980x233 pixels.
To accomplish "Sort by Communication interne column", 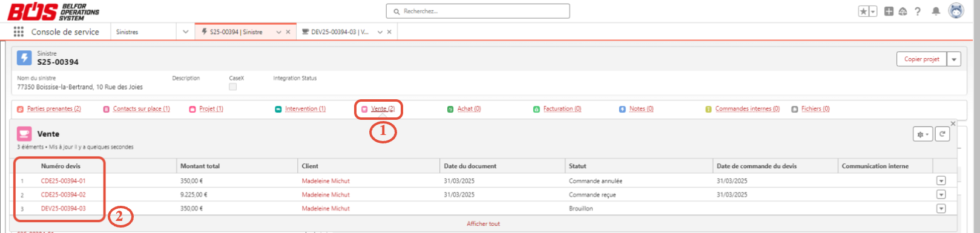I will pyautogui.click(x=875, y=166).
